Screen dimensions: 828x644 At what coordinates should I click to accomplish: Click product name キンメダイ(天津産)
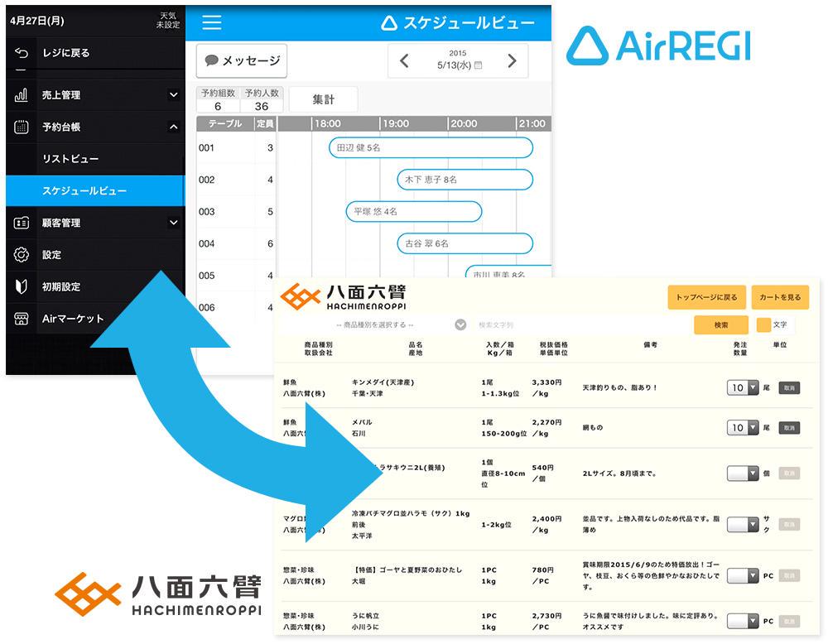pyautogui.click(x=383, y=382)
